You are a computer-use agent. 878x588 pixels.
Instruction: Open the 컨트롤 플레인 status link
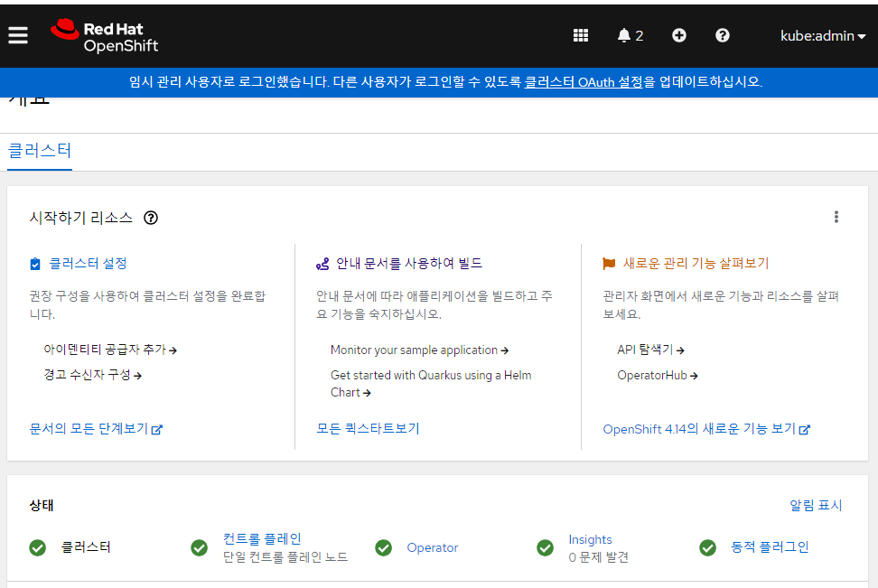(x=262, y=538)
